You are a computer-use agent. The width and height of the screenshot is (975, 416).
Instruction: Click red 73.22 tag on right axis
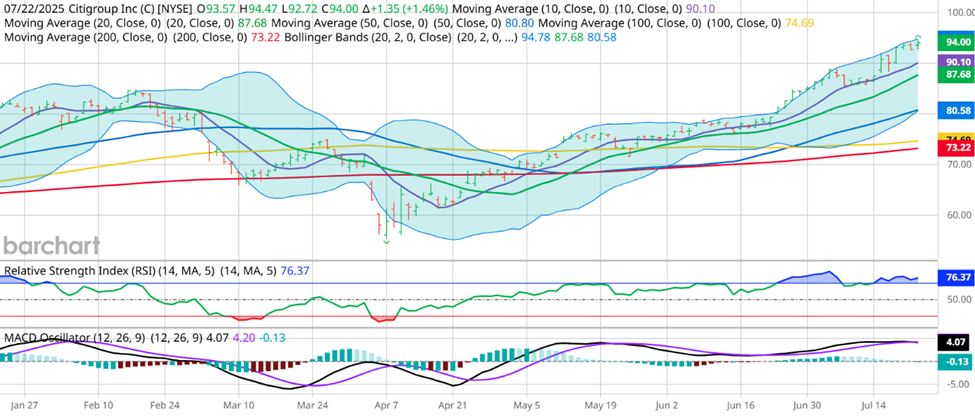pos(956,147)
